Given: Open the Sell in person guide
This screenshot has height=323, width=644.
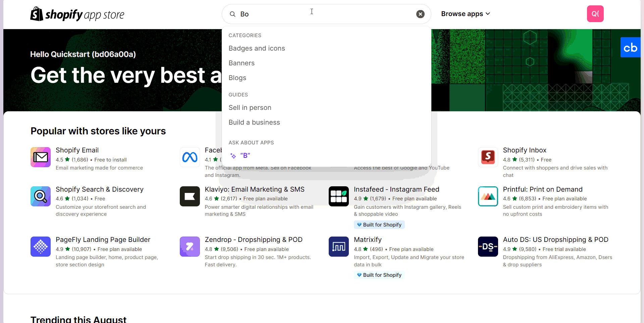Looking at the screenshot, I should click(x=250, y=108).
